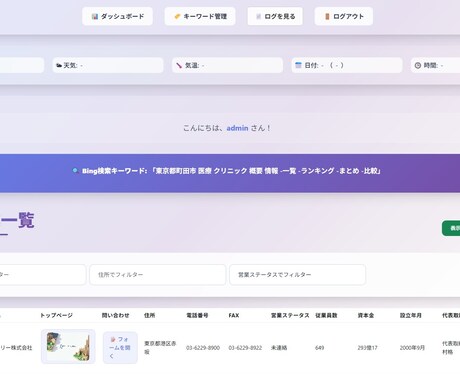The image size is (460, 380).
Task: Focus the filter input left of the address filter
Action: coord(43,275)
